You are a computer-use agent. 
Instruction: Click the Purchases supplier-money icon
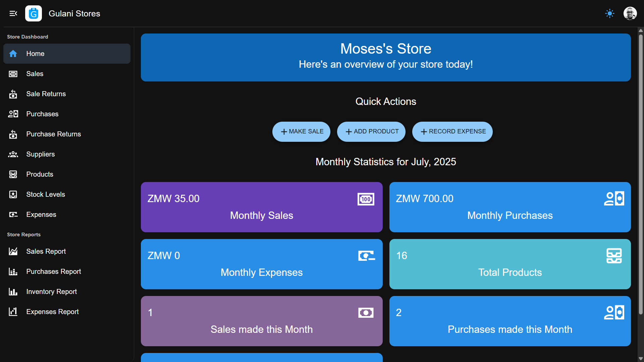coord(13,114)
